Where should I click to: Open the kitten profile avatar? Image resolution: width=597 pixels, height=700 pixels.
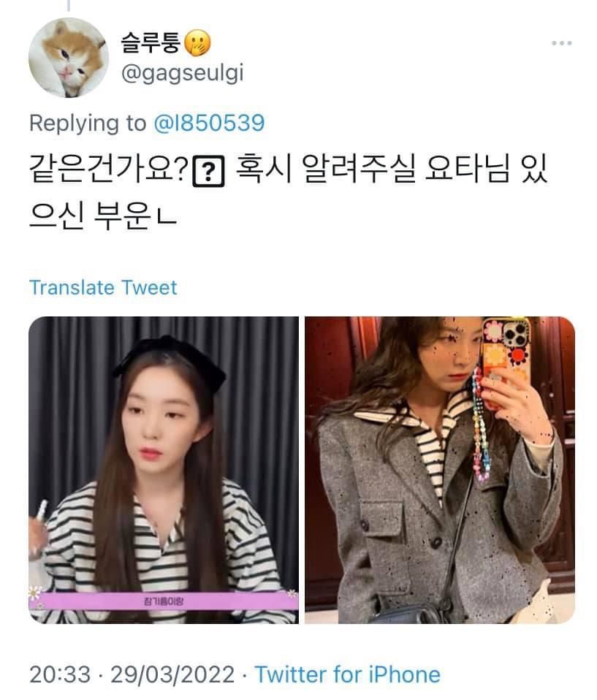coord(69,58)
